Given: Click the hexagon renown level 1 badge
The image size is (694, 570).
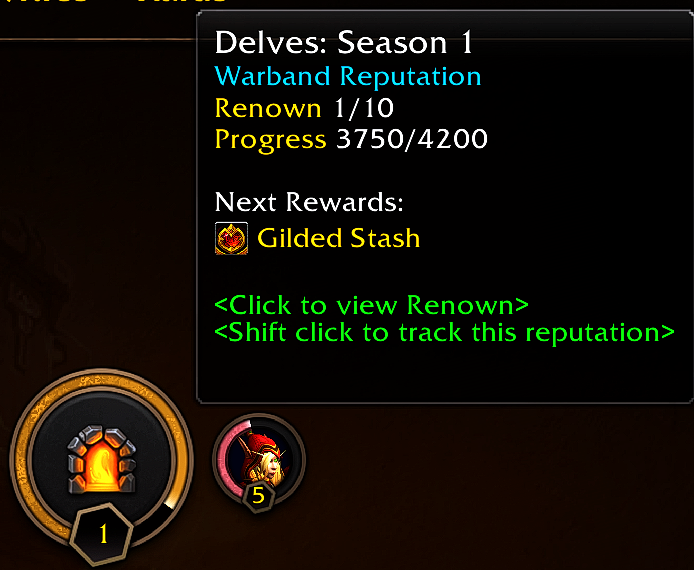Looking at the screenshot, I should click(x=102, y=534).
